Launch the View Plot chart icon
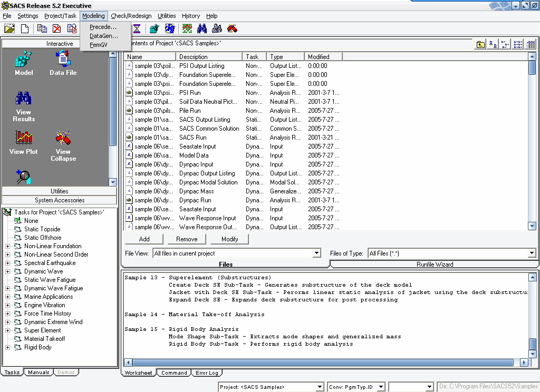The width and height of the screenshot is (540, 392). pyautogui.click(x=23, y=142)
